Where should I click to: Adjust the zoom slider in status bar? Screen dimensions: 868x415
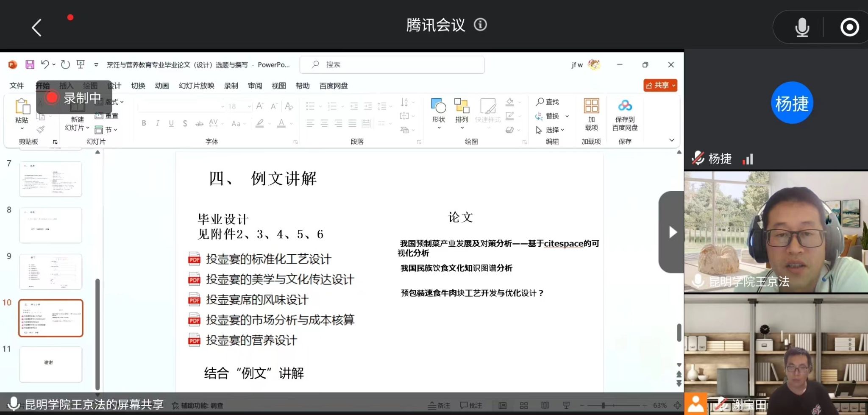point(603,405)
